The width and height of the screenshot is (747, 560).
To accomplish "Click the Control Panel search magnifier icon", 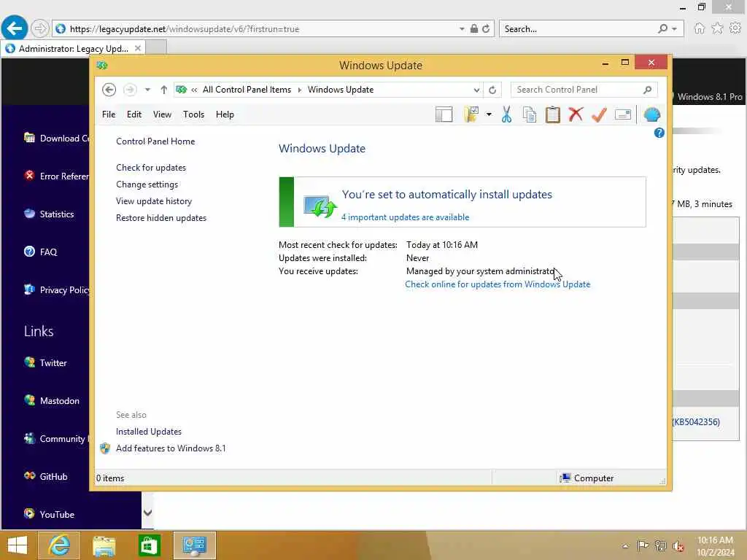I will coord(647,90).
